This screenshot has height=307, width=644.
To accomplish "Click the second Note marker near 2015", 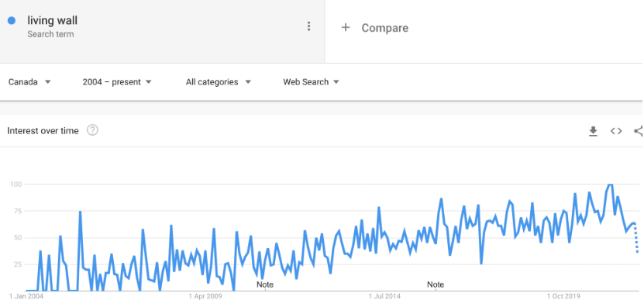I will click(x=436, y=285).
